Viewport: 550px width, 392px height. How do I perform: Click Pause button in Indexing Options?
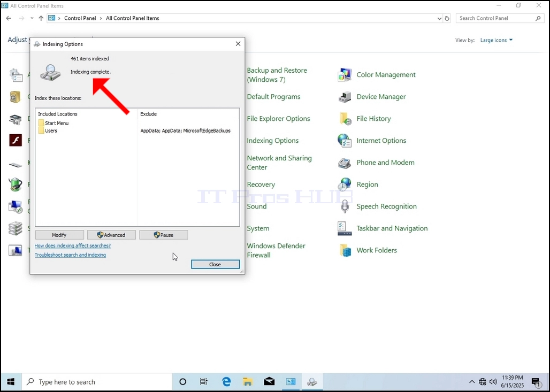(164, 235)
